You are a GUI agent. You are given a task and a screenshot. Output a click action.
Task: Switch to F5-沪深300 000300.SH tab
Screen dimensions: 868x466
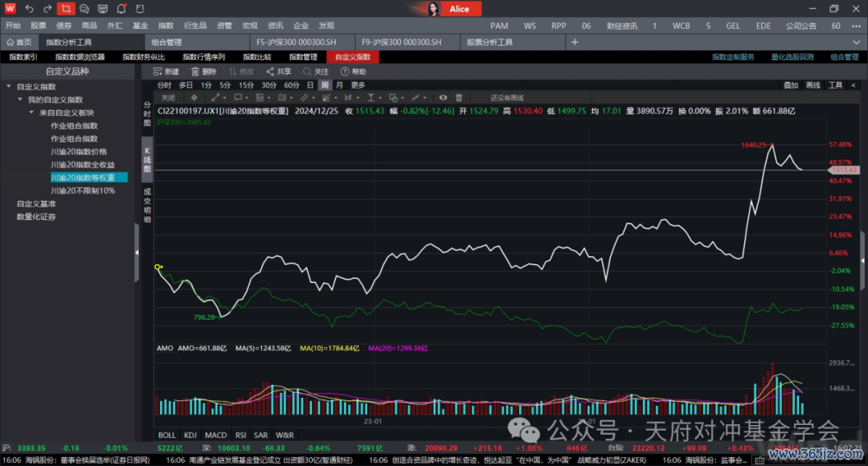(x=302, y=42)
